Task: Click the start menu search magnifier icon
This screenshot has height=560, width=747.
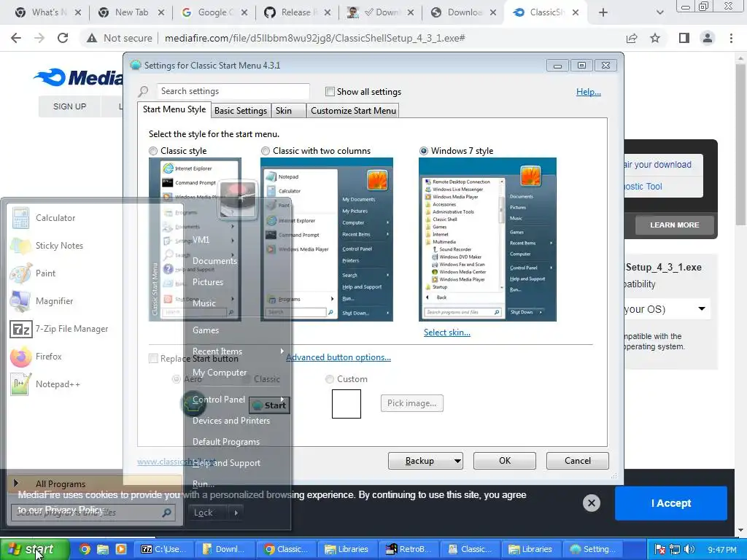Action: 167,513
